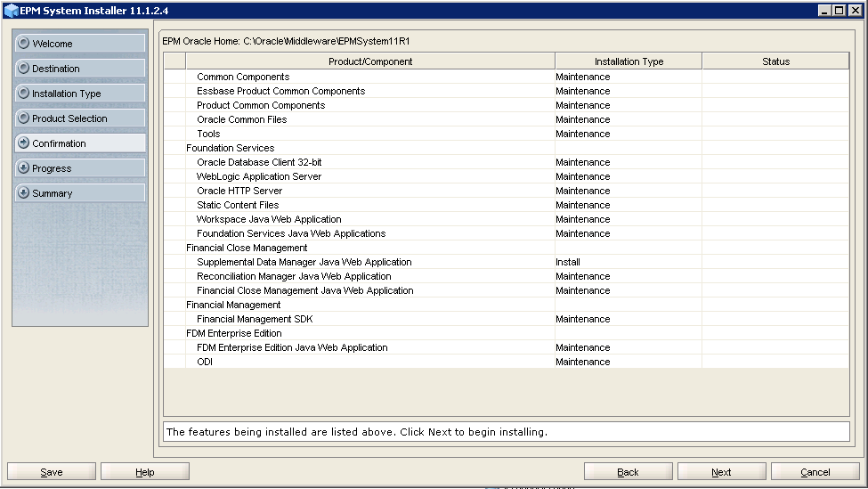
Task: Click the Summary step arrow icon
Action: pos(23,193)
